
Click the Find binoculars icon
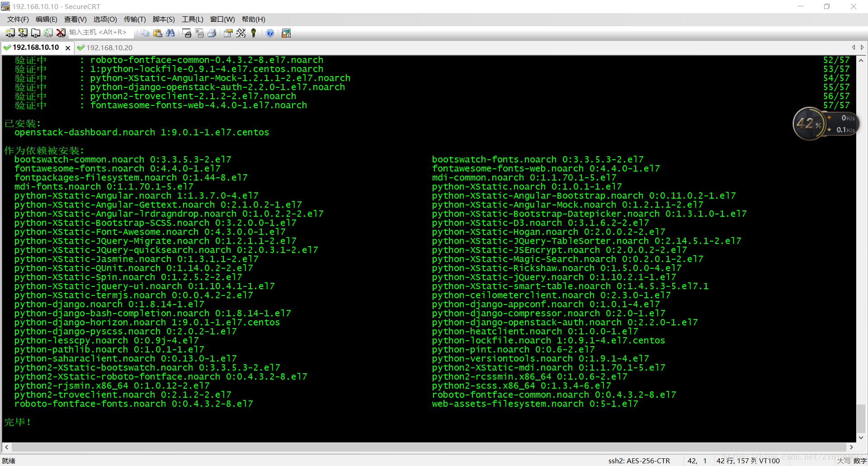[x=170, y=33]
